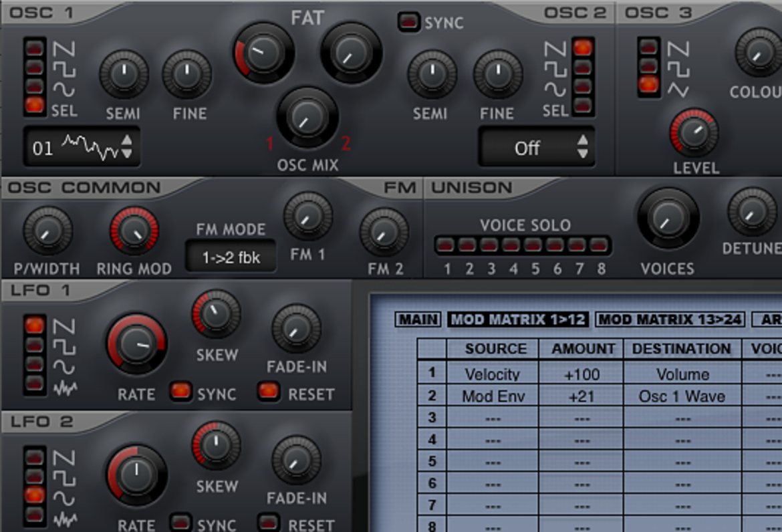Toggle LFO 2 SYNC button

point(180,522)
